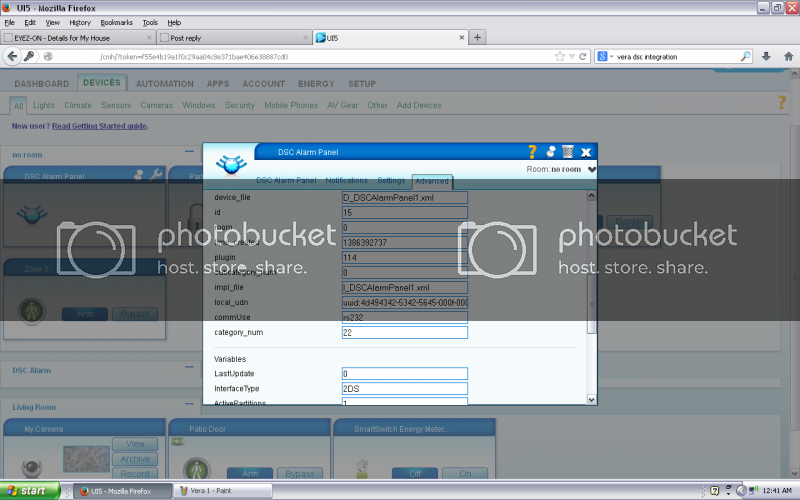Screen dimensions: 800x500
Task: Open the Windows Start menu
Action: [30, 491]
